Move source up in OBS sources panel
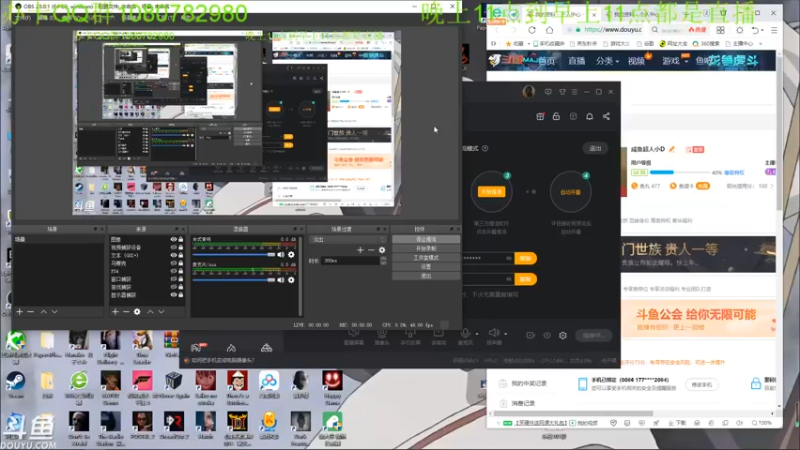 click(x=151, y=311)
